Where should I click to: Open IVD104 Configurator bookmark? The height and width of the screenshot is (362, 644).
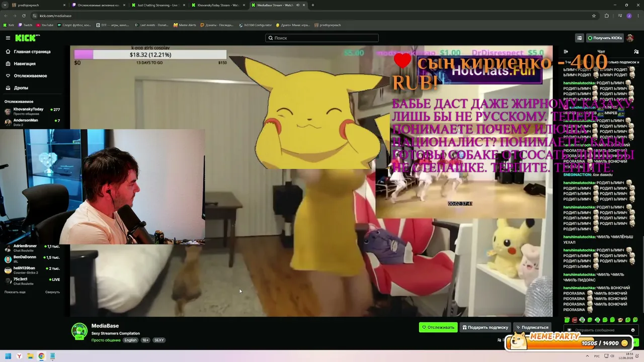[256, 25]
